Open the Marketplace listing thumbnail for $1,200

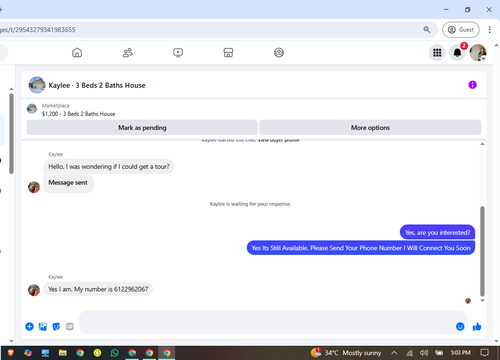click(32, 109)
